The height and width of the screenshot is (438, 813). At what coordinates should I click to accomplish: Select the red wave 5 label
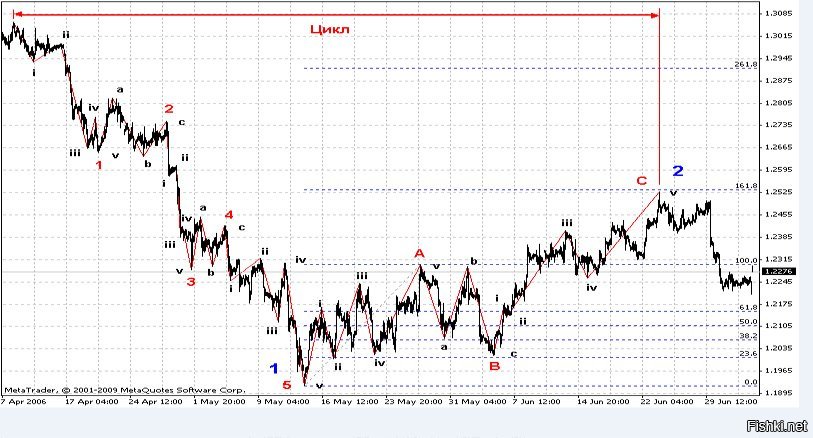287,384
